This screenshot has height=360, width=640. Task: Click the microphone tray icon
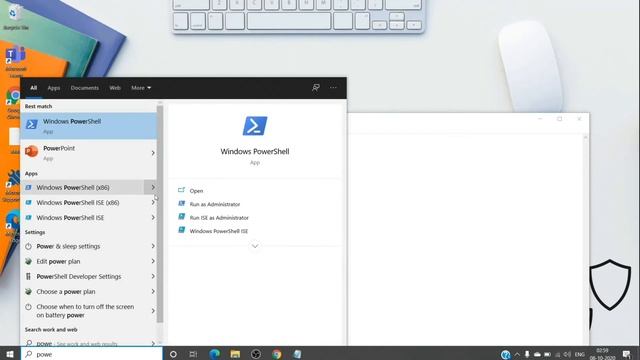(527, 354)
